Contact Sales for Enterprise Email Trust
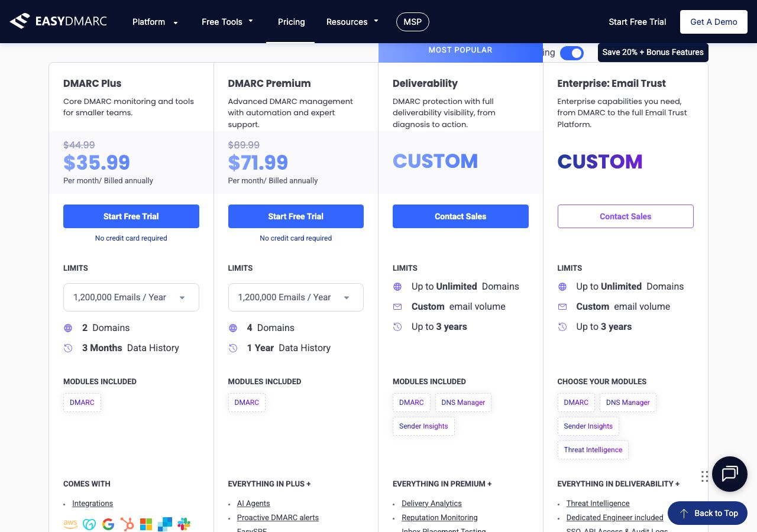The height and width of the screenshot is (532, 757). pyautogui.click(x=625, y=216)
